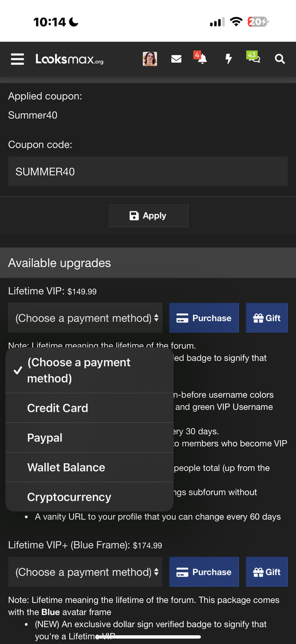Go to Looksmax.org home logo
The width and height of the screenshot is (296, 644).
(x=69, y=60)
